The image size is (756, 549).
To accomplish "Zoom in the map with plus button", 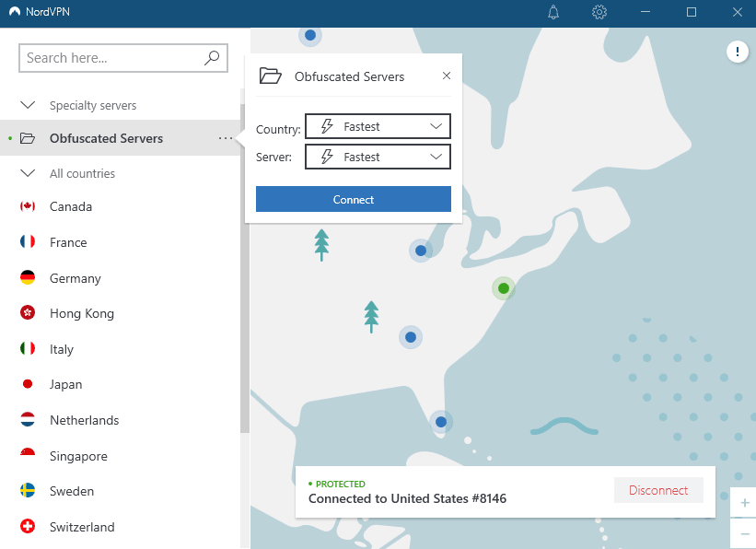I will coord(744,503).
